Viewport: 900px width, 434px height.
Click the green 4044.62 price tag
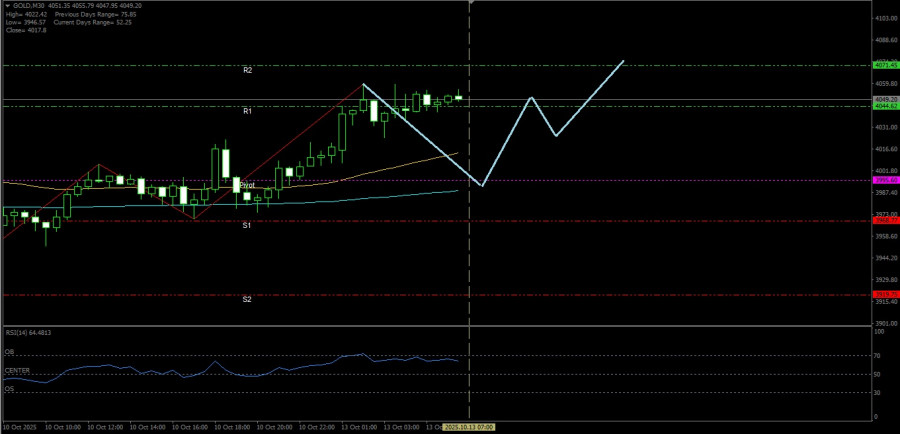coord(886,106)
